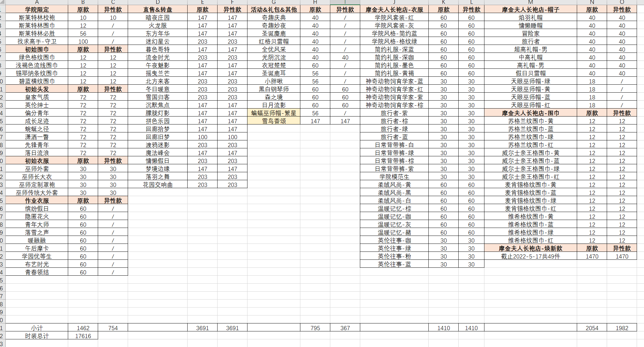
Task: Select the 截止2022-5-17共49件 cell
Action: [x=531, y=256]
